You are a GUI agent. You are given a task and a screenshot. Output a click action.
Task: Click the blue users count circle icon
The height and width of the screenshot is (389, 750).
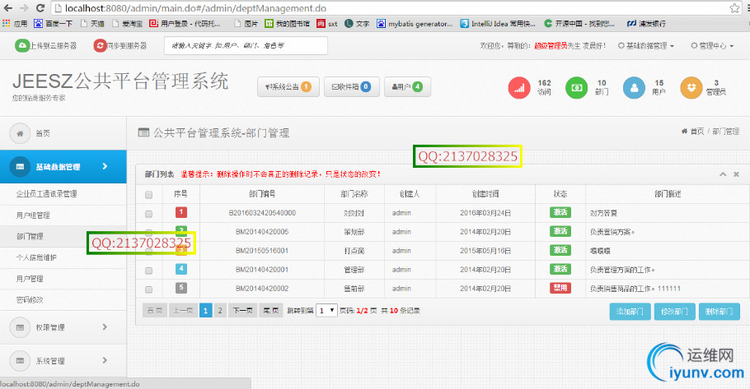pos(634,88)
